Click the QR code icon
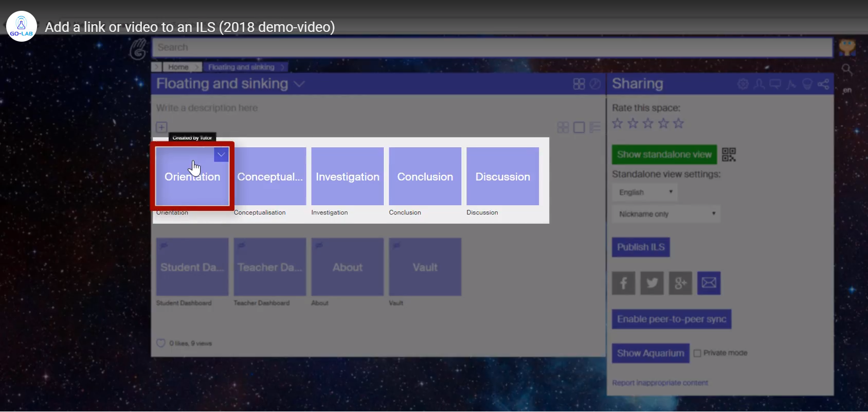The height and width of the screenshot is (412, 868). coord(729,154)
